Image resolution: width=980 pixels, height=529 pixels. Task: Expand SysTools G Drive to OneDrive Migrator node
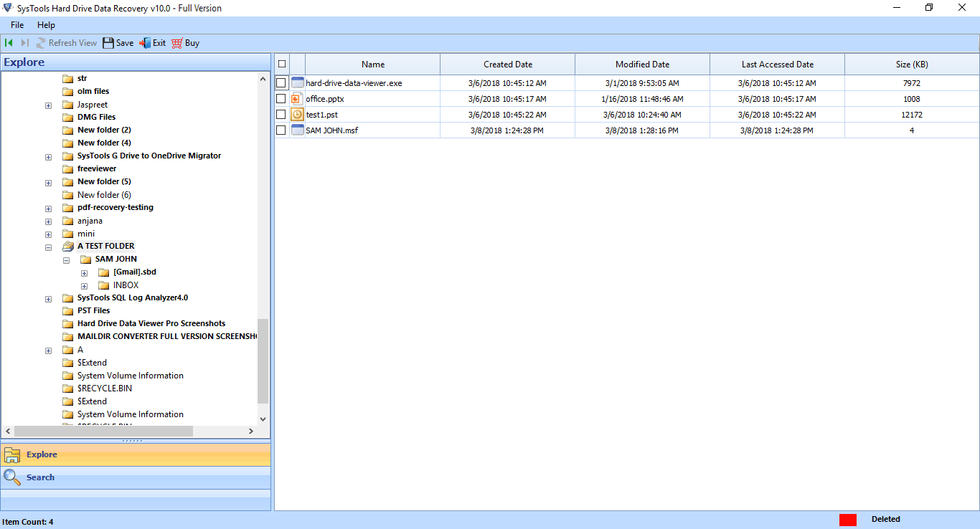pos(48,157)
